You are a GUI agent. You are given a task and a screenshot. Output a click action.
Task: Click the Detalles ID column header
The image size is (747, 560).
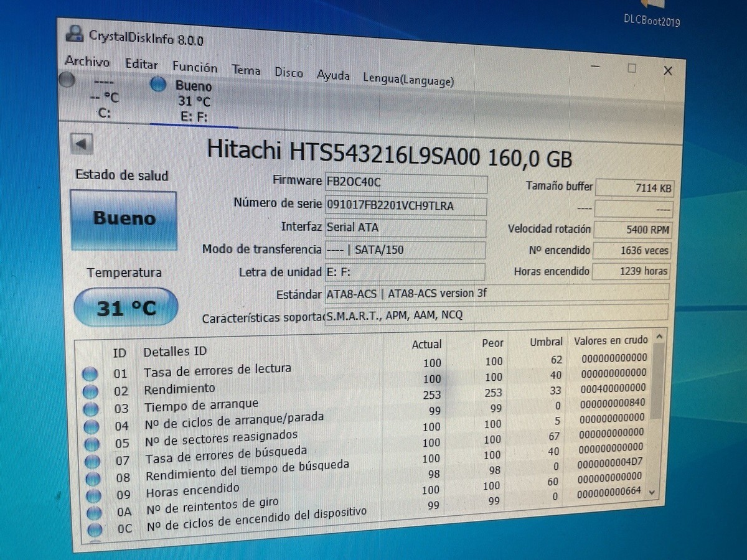pyautogui.click(x=175, y=352)
